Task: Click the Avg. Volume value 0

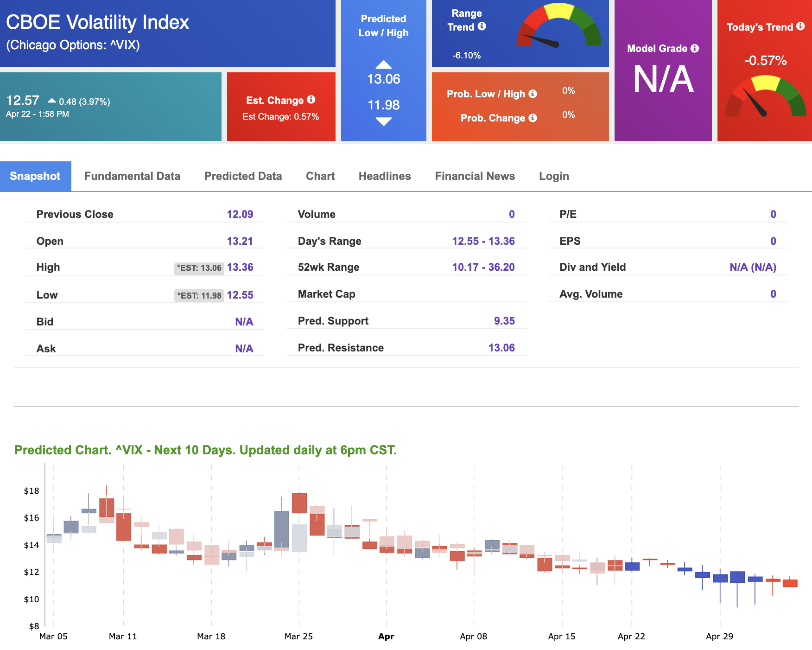Action: tap(773, 294)
